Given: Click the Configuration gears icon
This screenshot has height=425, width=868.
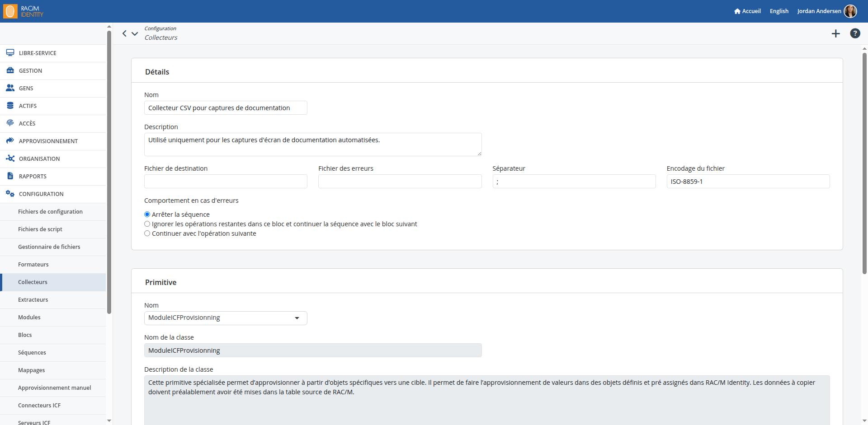Looking at the screenshot, I should tap(10, 194).
